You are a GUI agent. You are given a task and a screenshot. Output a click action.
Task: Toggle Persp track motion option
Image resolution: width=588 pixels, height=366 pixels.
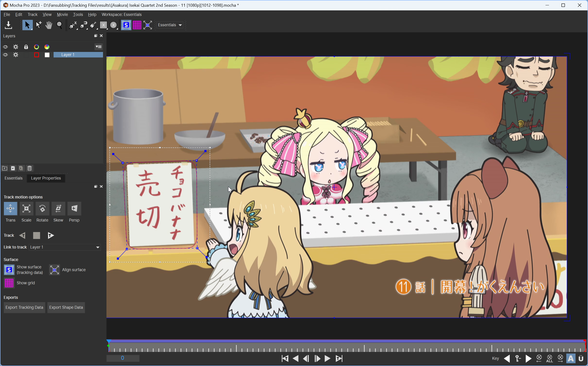point(74,208)
